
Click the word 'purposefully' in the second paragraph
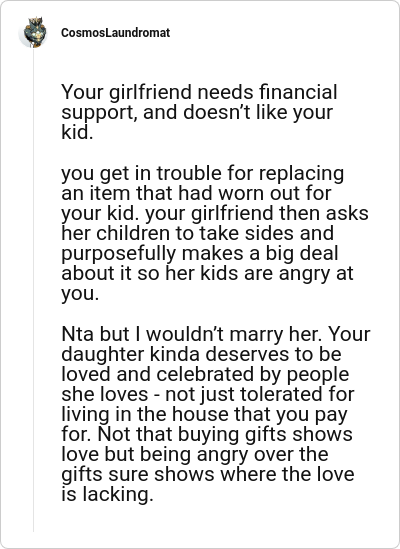point(118,254)
